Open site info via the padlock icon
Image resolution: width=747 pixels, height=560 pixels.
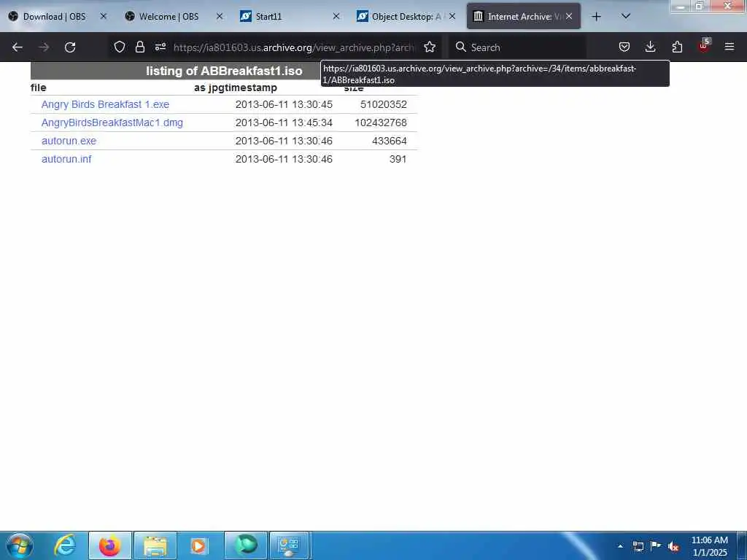click(139, 47)
